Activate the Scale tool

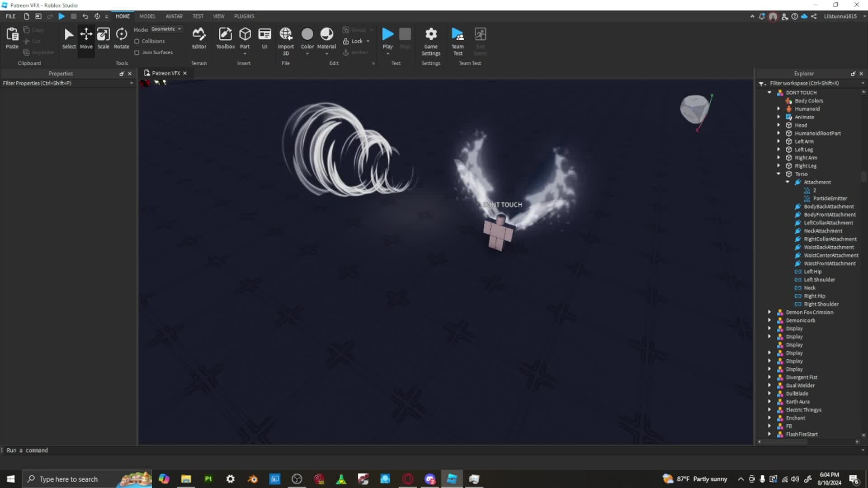(x=104, y=38)
